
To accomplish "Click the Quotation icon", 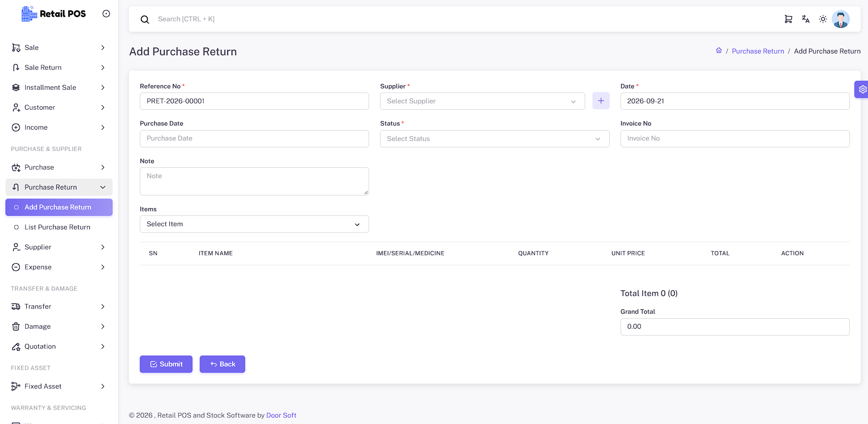I will [x=16, y=346].
